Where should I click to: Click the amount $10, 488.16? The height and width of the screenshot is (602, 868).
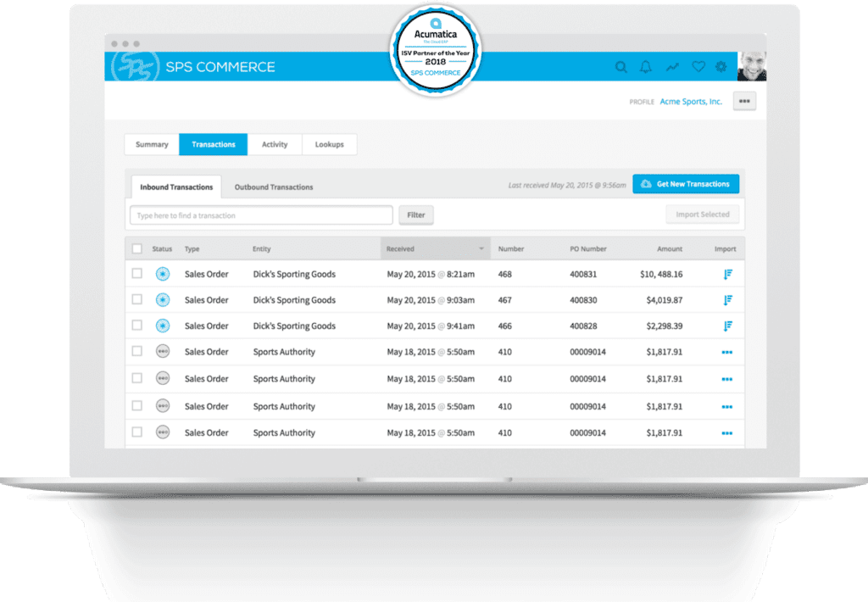[x=661, y=274]
